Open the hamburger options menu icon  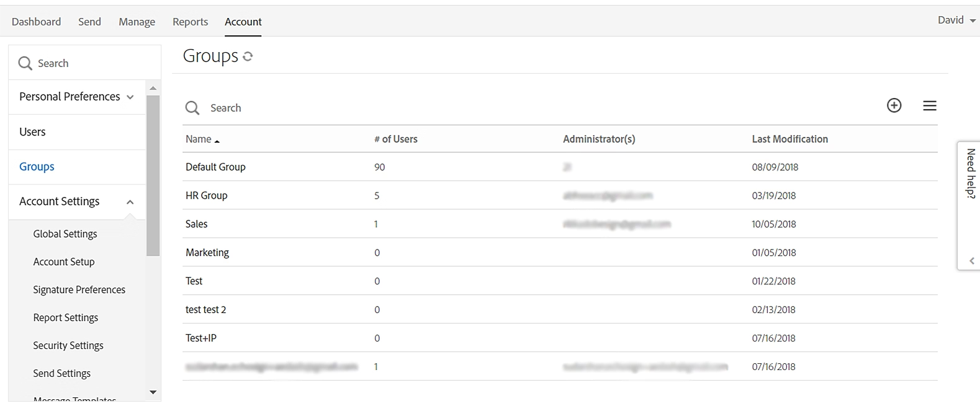[x=929, y=106]
